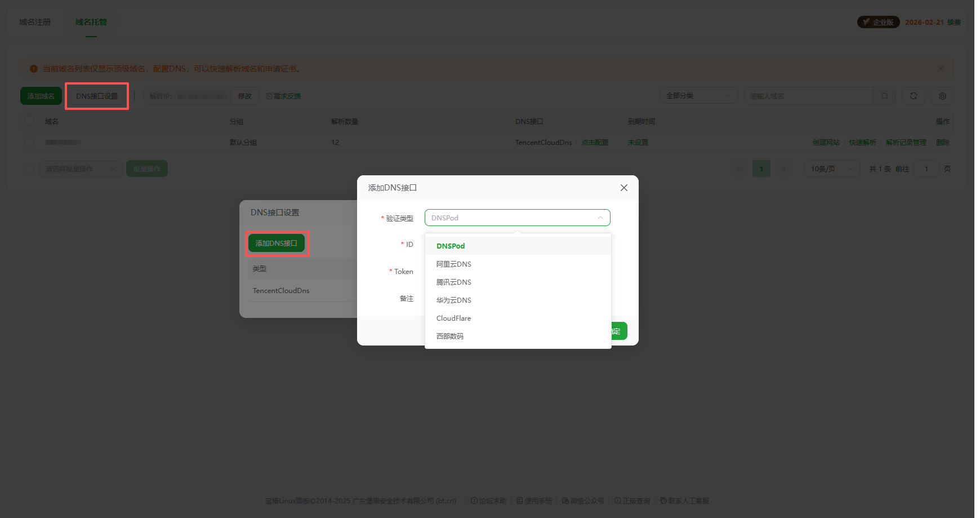Open the 10条/页 page size dropdown
This screenshot has height=518, width=980.
[x=831, y=169]
